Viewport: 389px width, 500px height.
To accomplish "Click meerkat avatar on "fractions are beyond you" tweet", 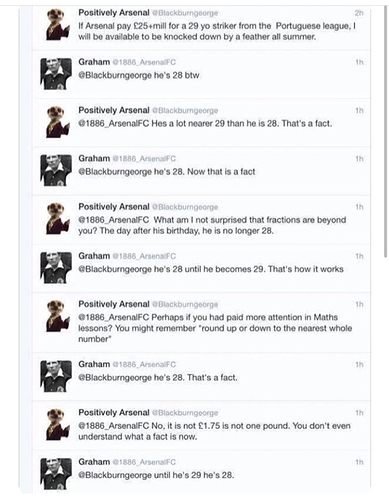I will [58, 218].
